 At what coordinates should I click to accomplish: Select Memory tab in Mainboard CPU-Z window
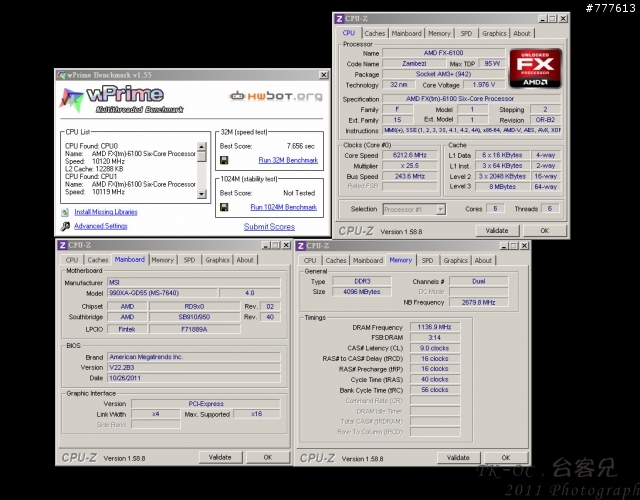coord(162,260)
